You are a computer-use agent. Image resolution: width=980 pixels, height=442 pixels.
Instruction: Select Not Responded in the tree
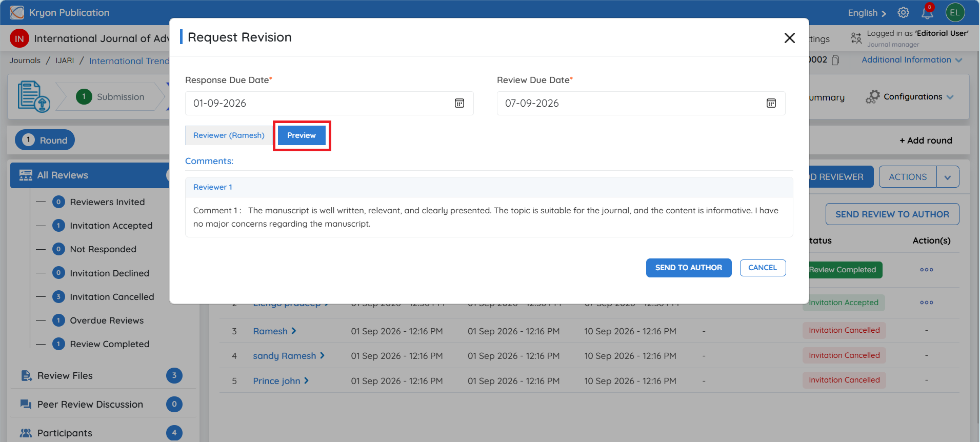click(x=103, y=249)
